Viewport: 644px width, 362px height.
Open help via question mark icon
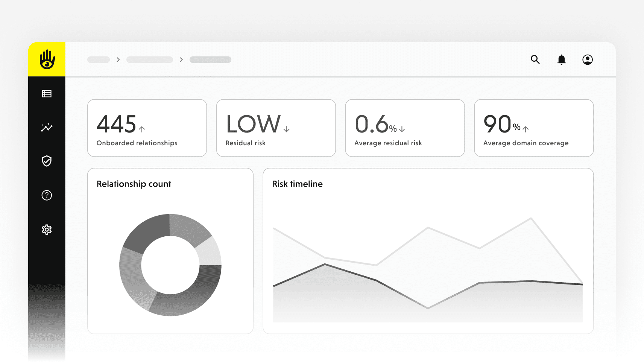(x=47, y=195)
